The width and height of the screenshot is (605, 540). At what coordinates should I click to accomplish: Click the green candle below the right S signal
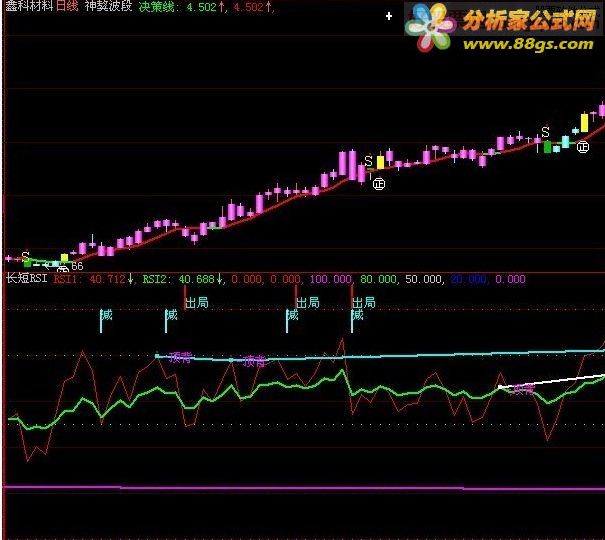pos(547,147)
